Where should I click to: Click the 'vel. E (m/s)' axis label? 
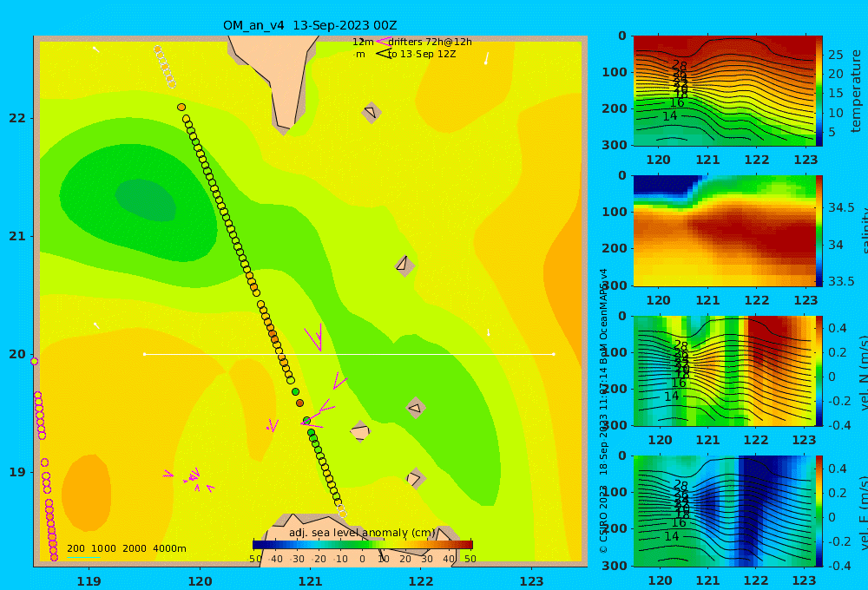pyautogui.click(x=864, y=512)
